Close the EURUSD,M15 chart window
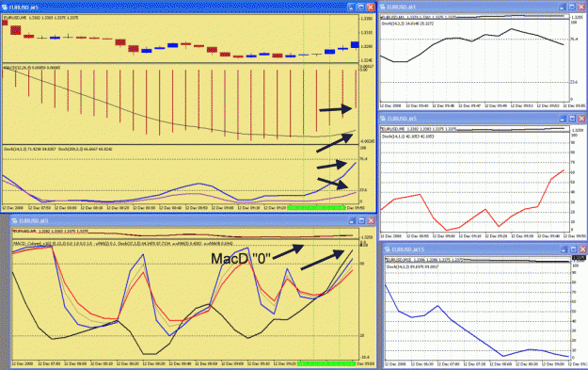 coord(582,249)
